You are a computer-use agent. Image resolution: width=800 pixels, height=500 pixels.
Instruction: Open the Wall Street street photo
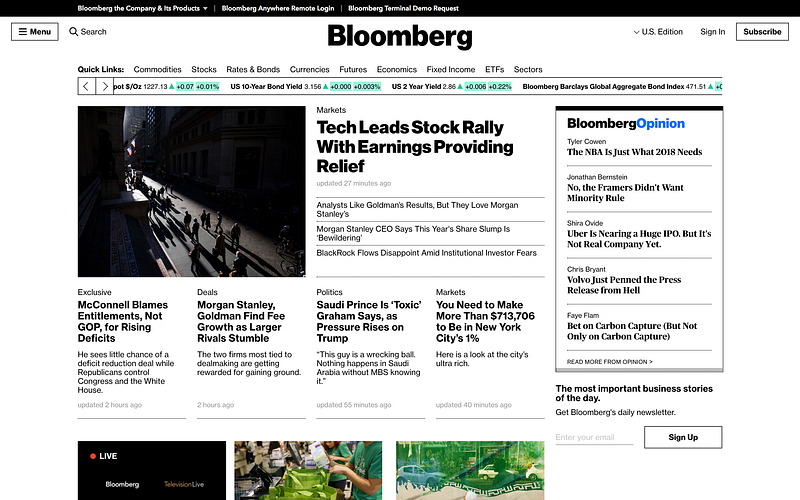pyautogui.click(x=191, y=191)
